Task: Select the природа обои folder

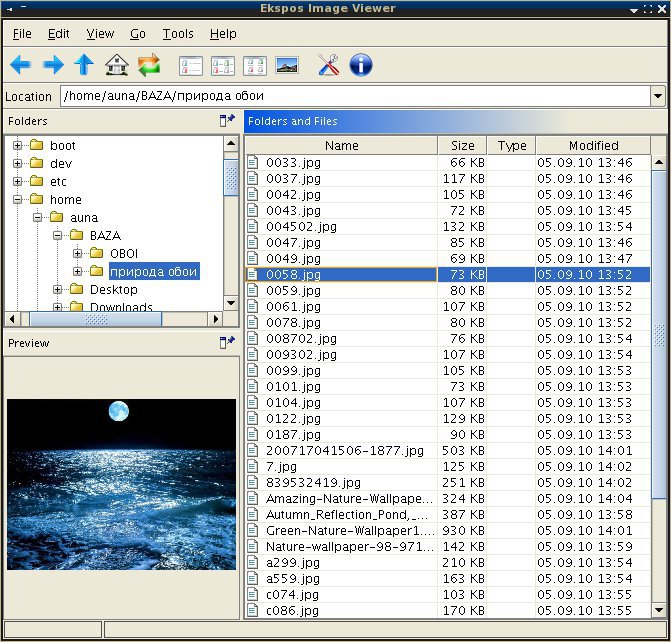Action: pos(154,271)
